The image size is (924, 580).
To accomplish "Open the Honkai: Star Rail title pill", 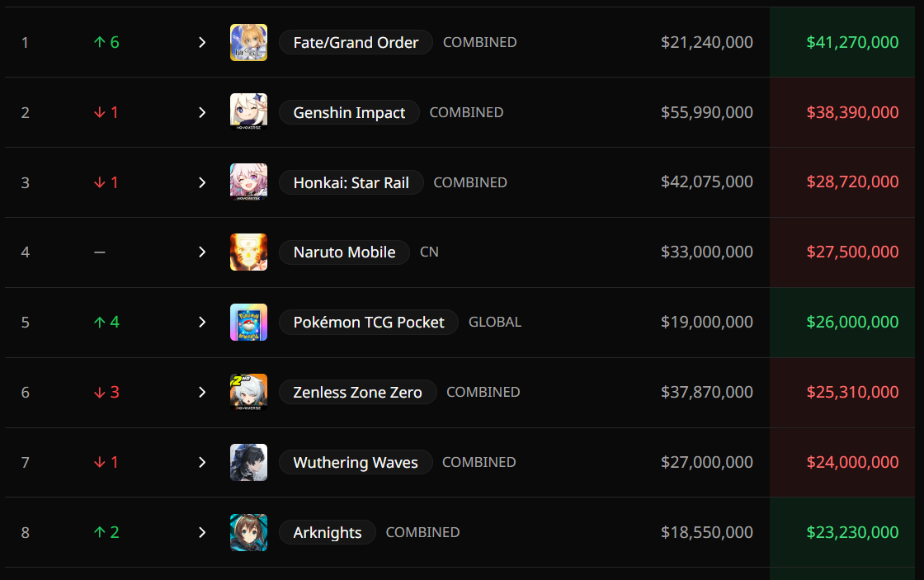I will 351,182.
